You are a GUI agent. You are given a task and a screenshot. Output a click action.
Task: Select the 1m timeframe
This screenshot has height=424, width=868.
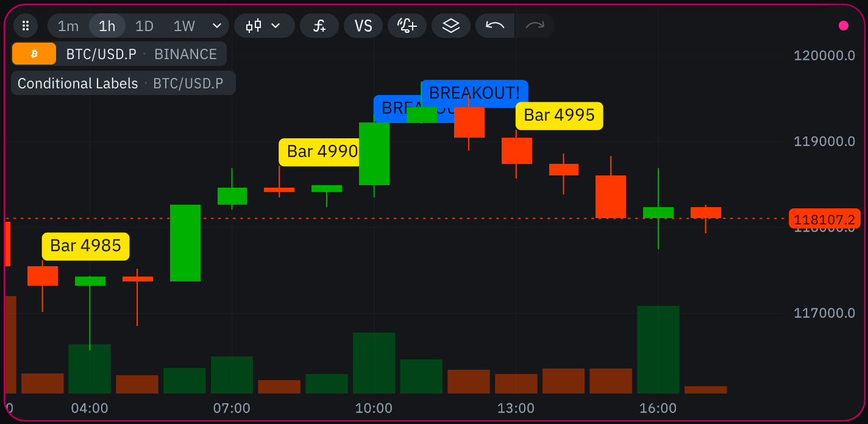68,26
